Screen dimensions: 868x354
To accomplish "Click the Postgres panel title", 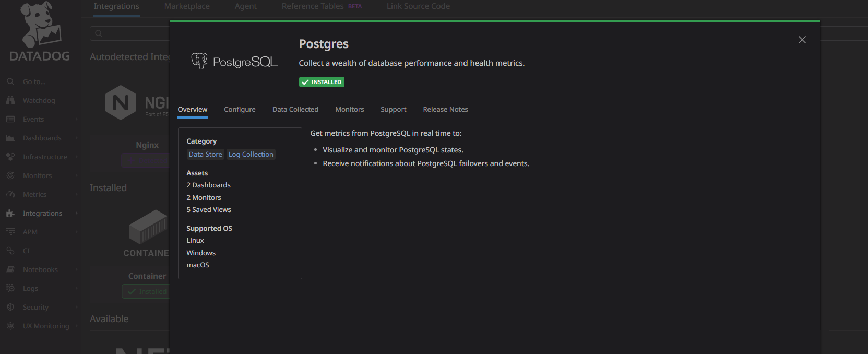I will (x=324, y=44).
